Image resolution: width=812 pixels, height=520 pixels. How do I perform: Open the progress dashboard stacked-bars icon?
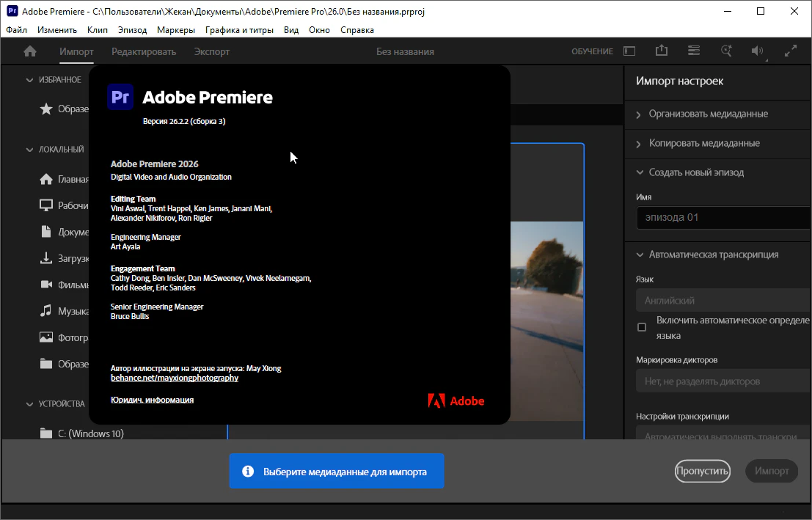(x=693, y=51)
